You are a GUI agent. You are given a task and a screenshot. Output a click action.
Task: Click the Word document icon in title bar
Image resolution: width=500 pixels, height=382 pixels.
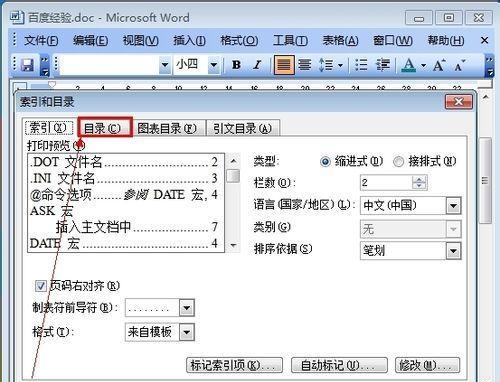tap(16, 17)
